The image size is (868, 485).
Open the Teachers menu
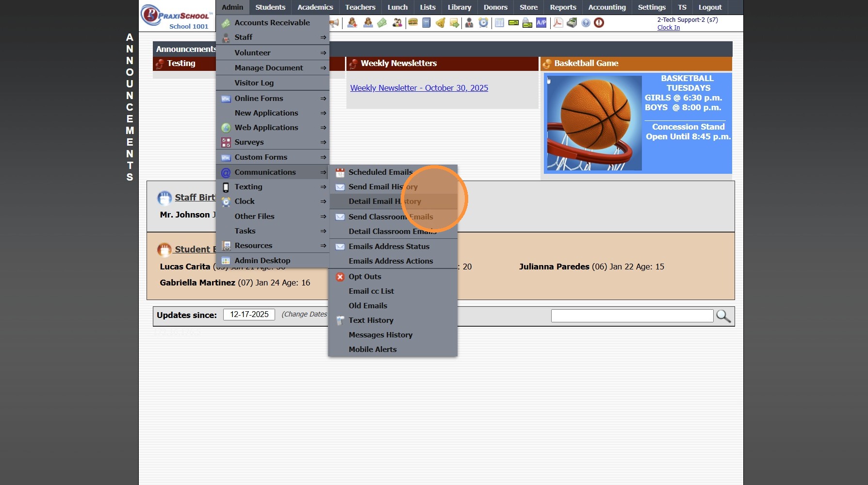[360, 7]
